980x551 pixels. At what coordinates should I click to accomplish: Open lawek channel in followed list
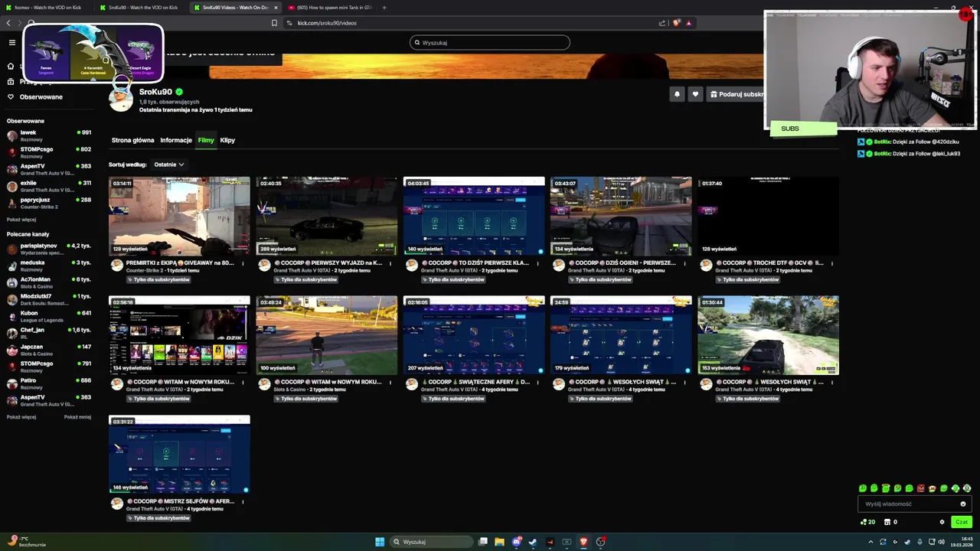point(49,135)
